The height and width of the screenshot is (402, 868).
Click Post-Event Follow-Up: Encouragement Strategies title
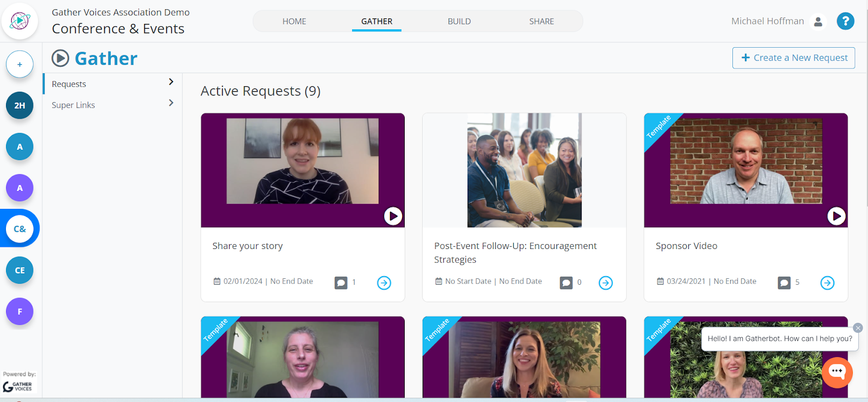[515, 253]
